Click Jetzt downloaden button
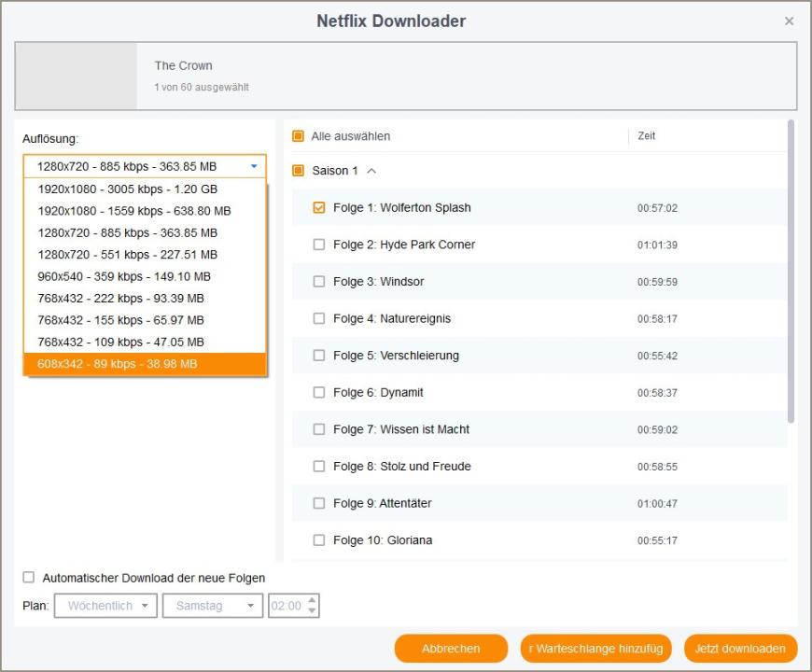 point(741,649)
